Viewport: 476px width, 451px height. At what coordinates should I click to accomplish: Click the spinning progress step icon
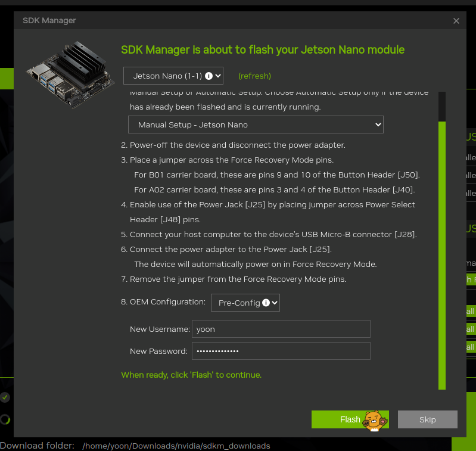pyautogui.click(x=5, y=420)
